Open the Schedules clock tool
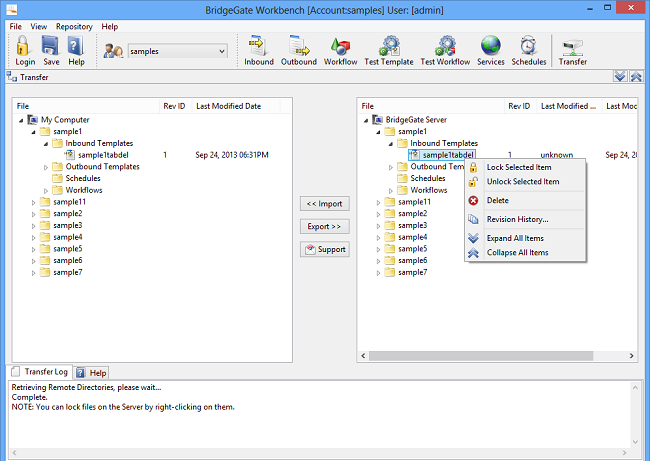The image size is (650, 461). [x=529, y=51]
